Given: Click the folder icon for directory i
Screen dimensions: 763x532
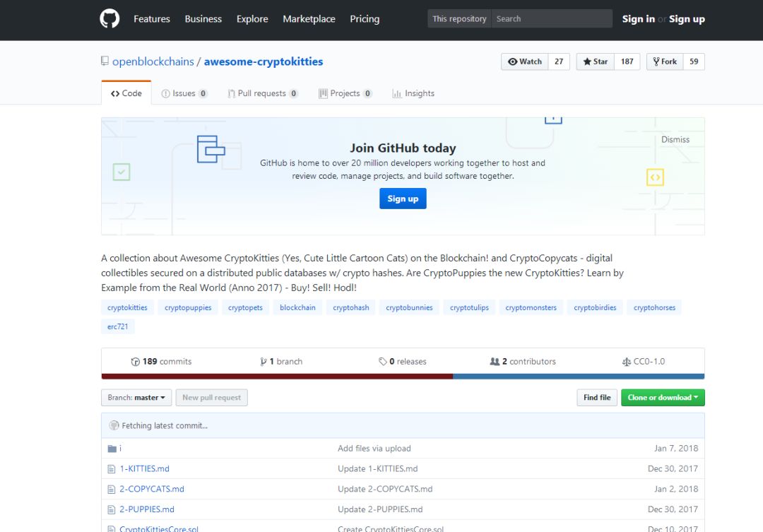Looking at the screenshot, I should click(x=112, y=449).
